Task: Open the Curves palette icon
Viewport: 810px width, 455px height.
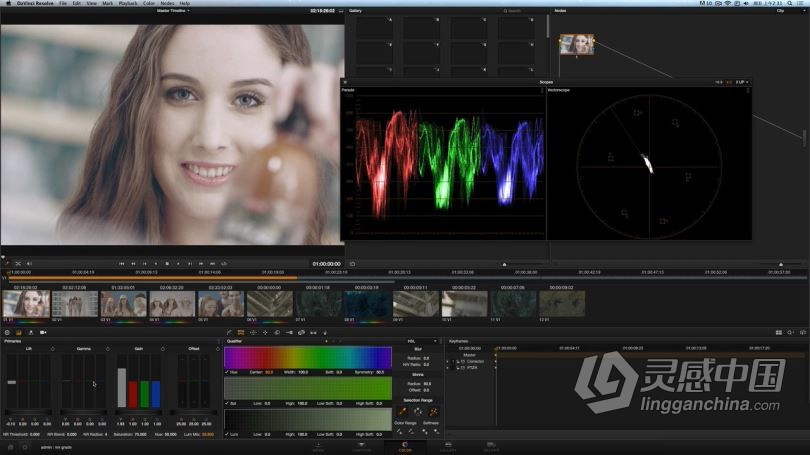Action: pos(229,333)
